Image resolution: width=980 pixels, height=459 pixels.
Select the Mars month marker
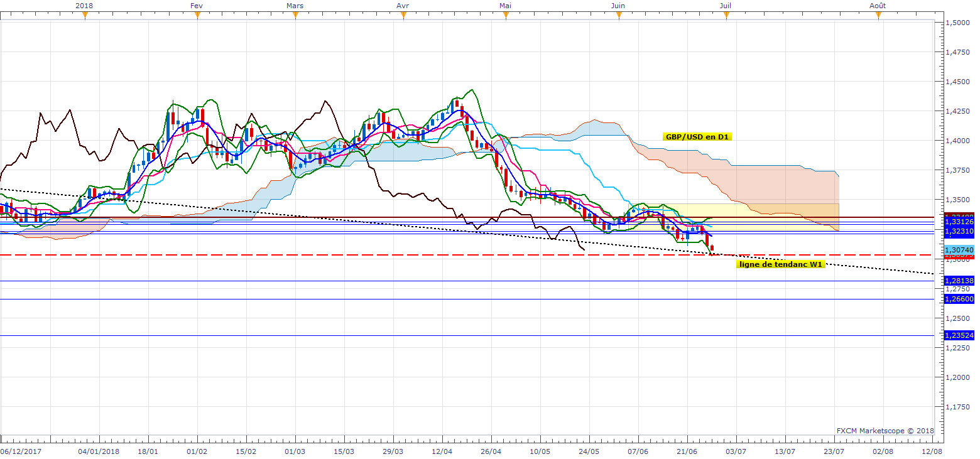tap(295, 5)
